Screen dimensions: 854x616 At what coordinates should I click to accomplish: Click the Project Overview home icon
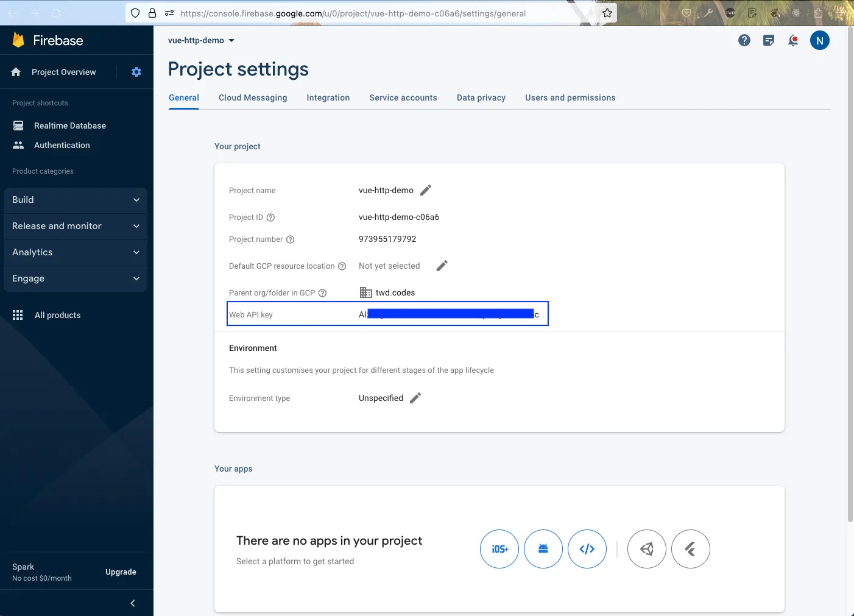point(16,72)
